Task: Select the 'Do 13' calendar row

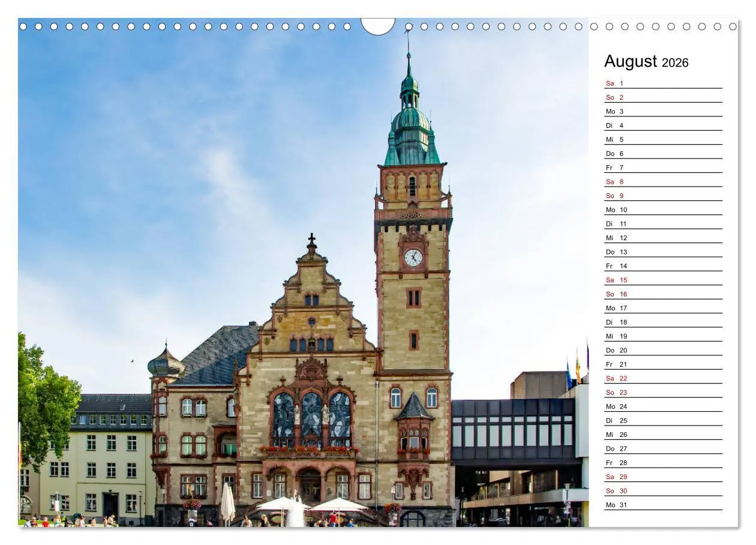Action: pyautogui.click(x=663, y=251)
